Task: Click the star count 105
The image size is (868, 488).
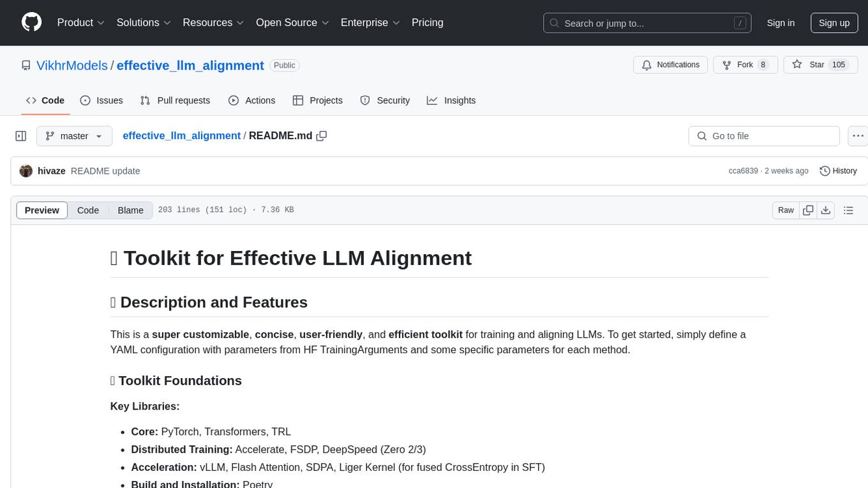Action: pos(839,65)
